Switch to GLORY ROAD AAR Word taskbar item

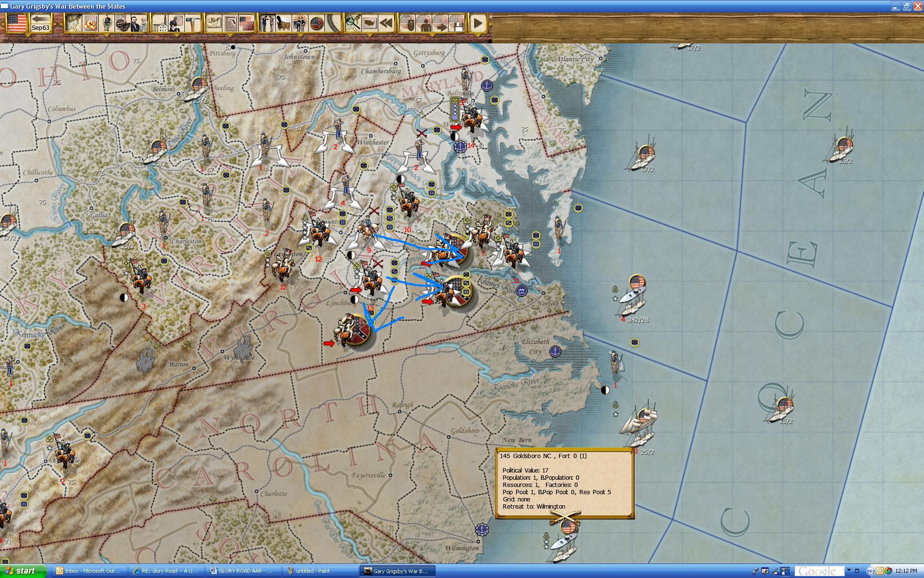[243, 571]
